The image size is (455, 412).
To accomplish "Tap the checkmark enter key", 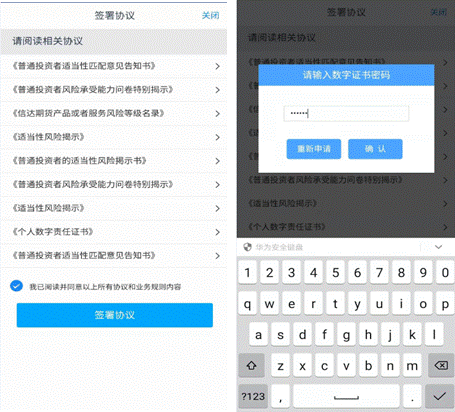I will pyautogui.click(x=440, y=396).
